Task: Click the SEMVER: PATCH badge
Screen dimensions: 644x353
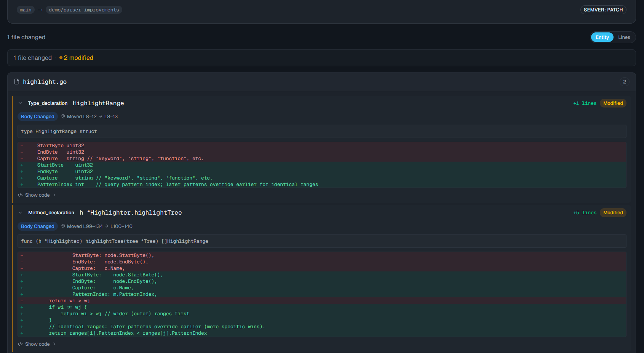Action: click(x=603, y=10)
